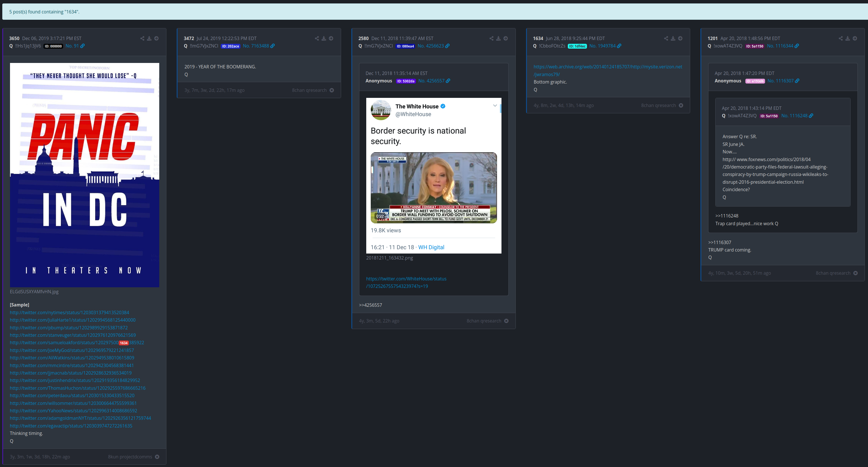Screen dimensions: 868x467
Task: Click link icon beside No. 4256623
Action: click(447, 46)
